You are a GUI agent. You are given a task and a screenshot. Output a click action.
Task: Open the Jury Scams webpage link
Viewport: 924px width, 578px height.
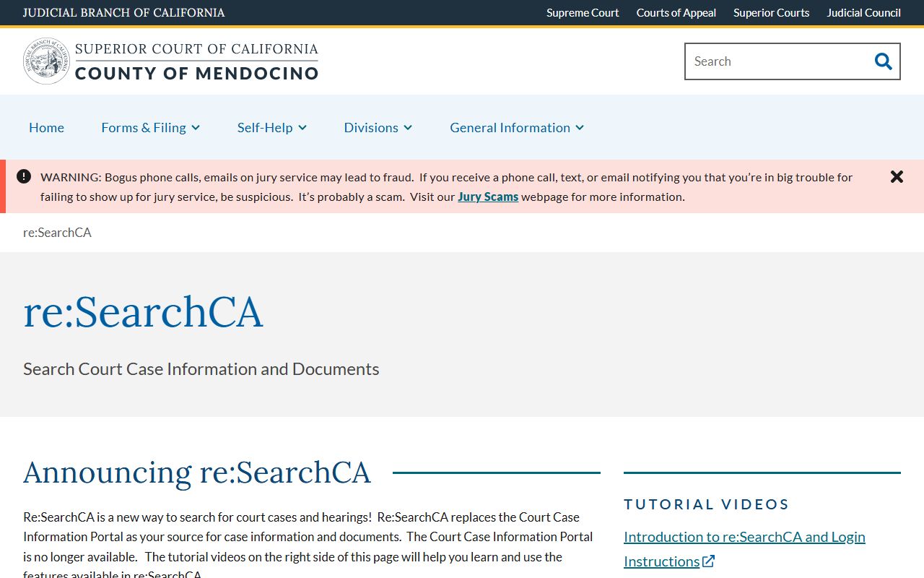488,197
